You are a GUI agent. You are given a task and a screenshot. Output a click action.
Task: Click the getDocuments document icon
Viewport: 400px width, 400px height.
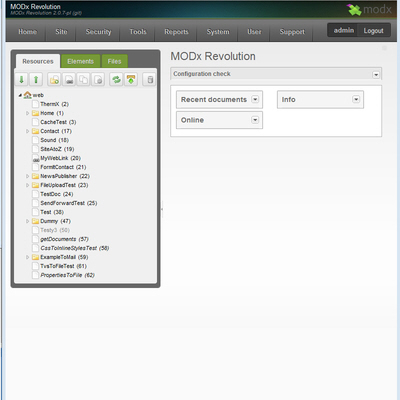tap(36, 239)
